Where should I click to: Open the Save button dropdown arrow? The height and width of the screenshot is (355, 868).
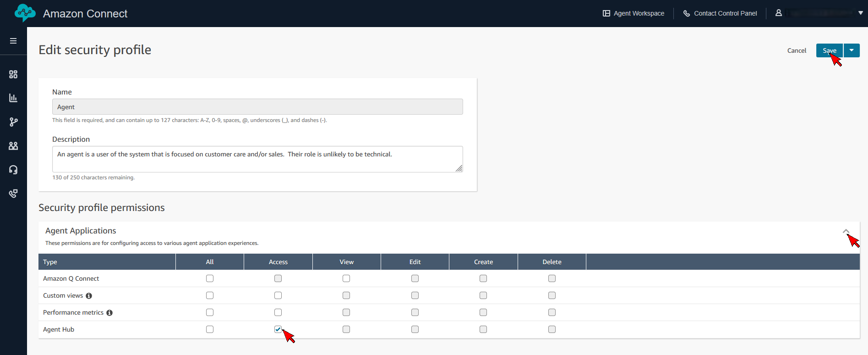coord(852,50)
